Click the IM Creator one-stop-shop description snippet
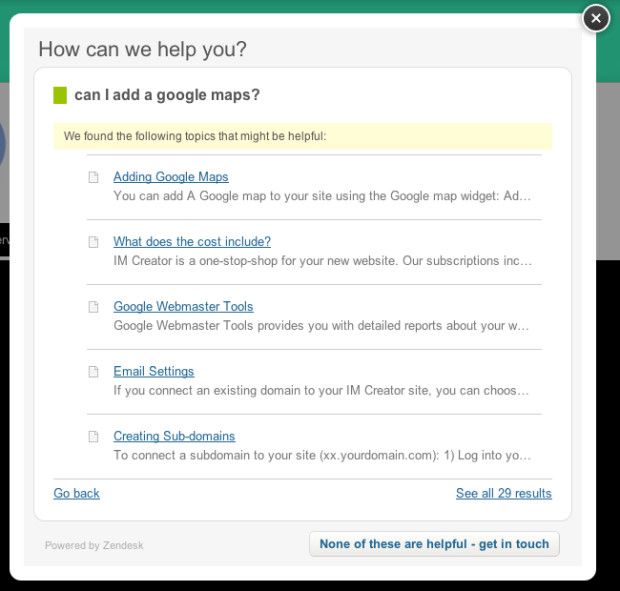The image size is (620, 591). click(x=323, y=261)
